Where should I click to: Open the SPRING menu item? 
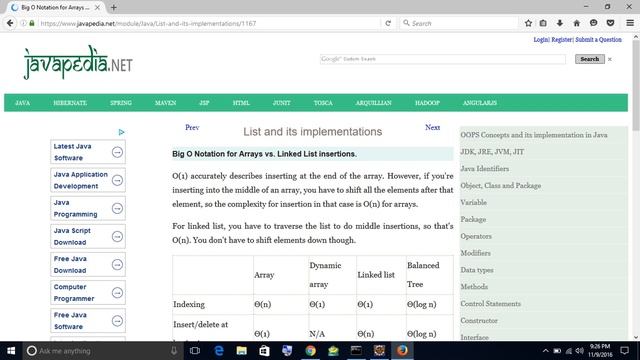[121, 103]
